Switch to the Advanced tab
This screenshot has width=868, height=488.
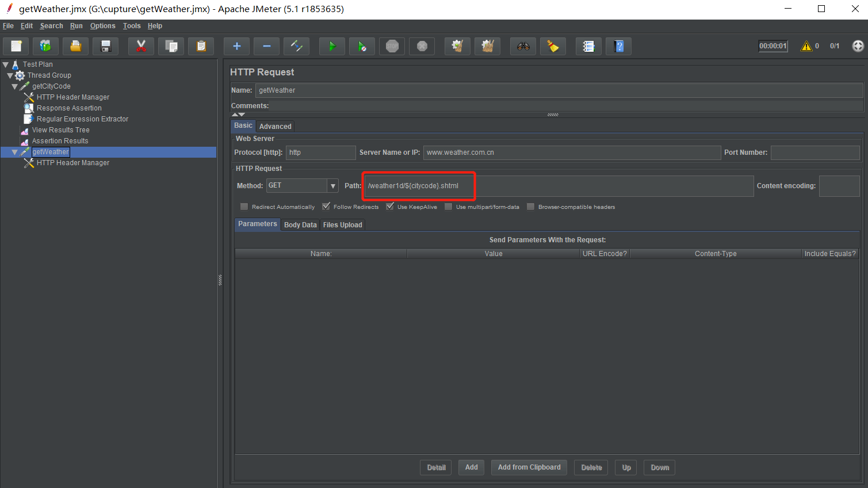tap(276, 127)
